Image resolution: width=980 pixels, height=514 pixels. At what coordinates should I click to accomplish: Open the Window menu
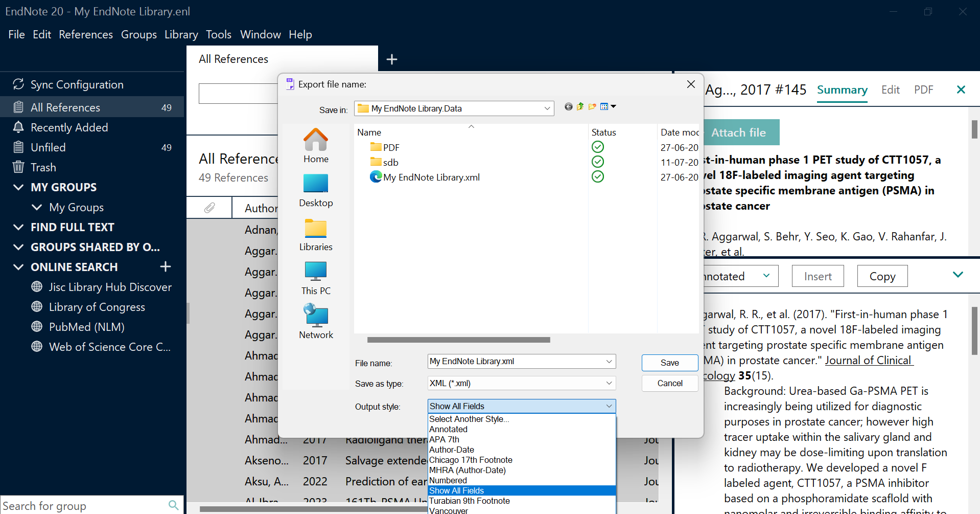point(261,34)
